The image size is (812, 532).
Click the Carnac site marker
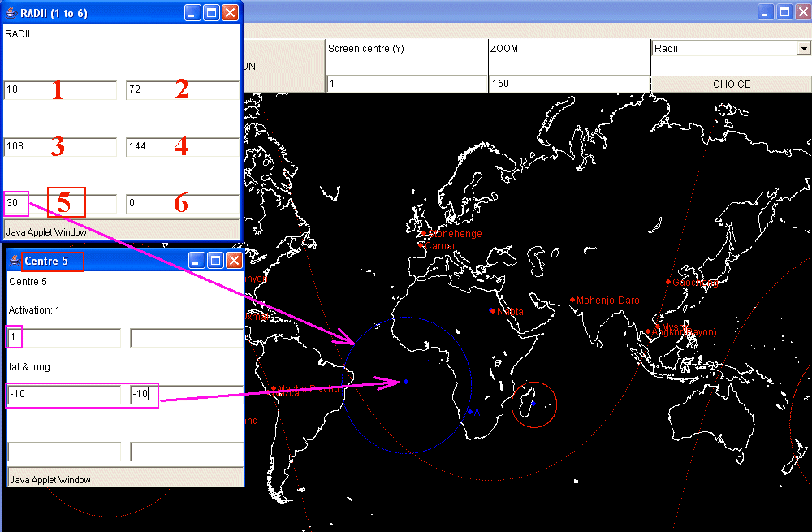click(420, 245)
